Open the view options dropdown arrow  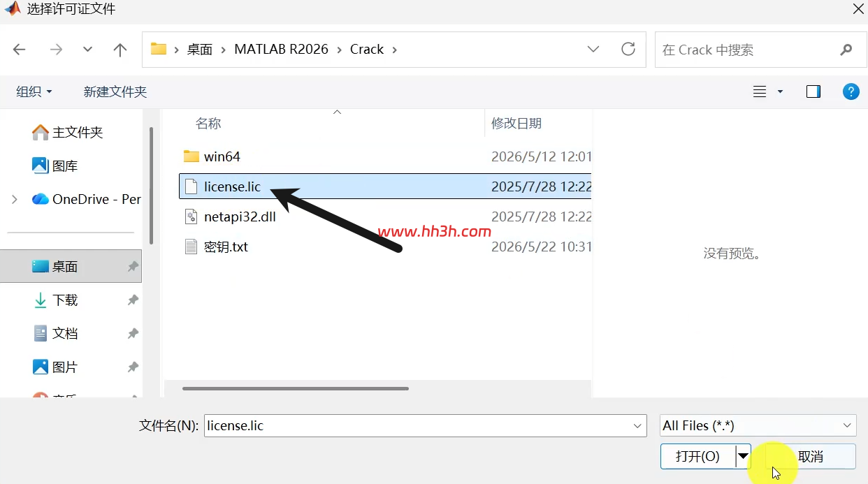tap(780, 91)
